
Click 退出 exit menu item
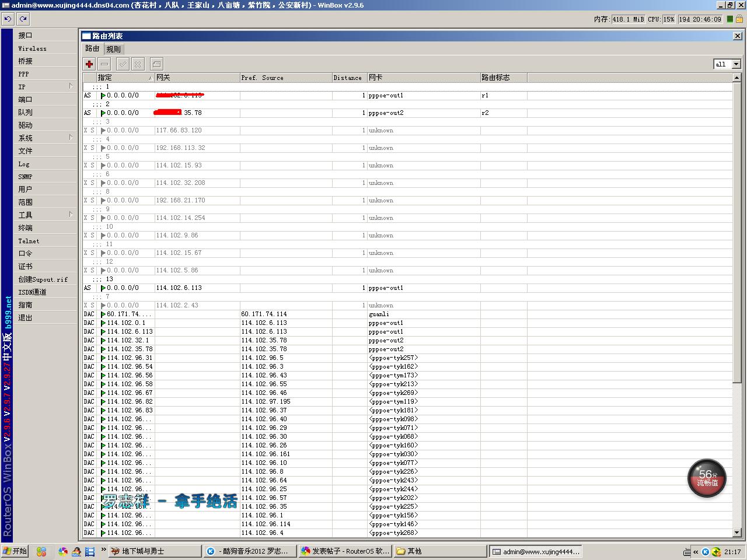tap(46, 318)
